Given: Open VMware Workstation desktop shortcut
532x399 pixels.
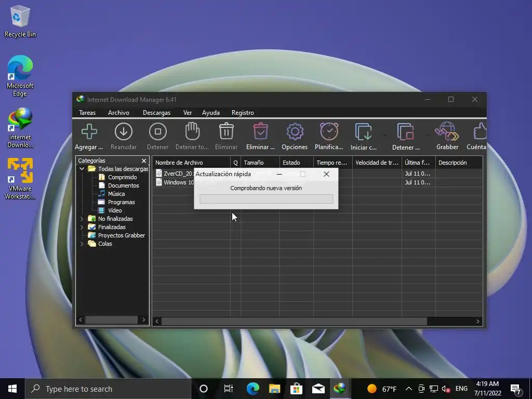Looking at the screenshot, I should [20, 179].
